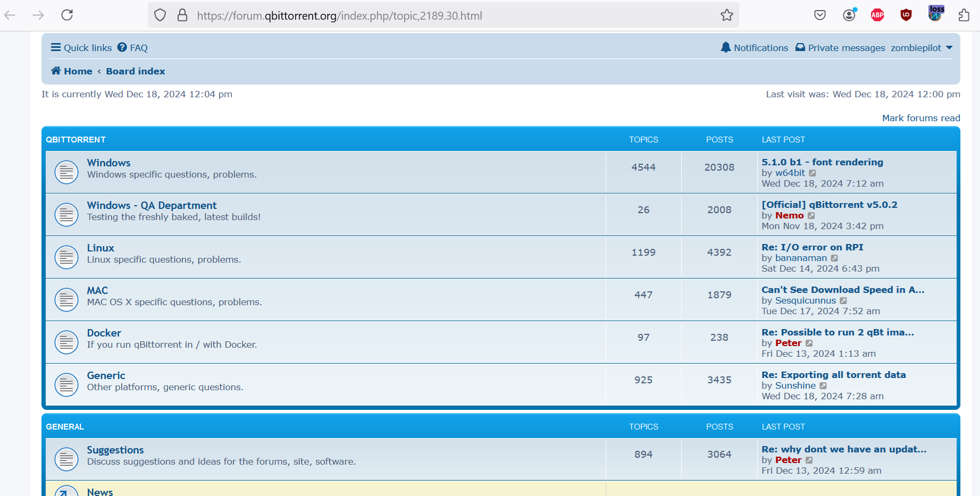View latest post icon next to Nemo
The height and width of the screenshot is (496, 980).
point(811,216)
